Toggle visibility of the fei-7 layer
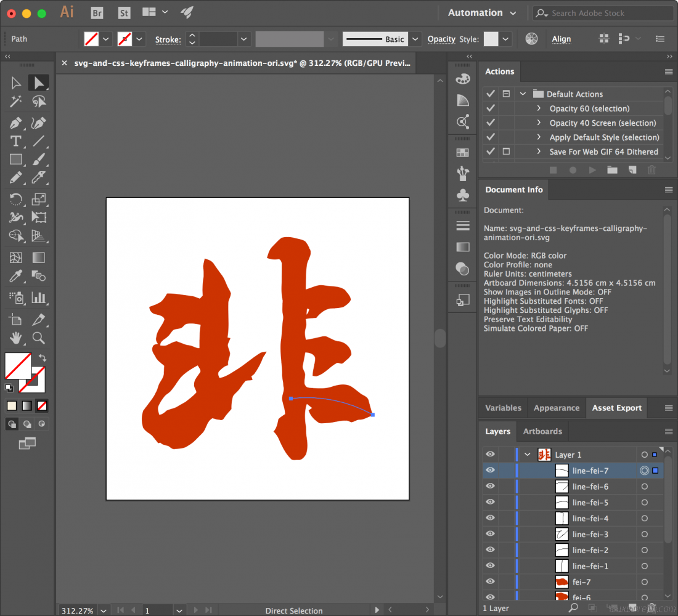Screen dimensions: 678x616 tap(490, 582)
